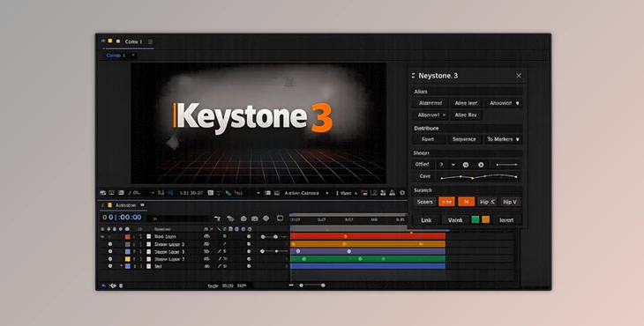Click the blue diagonal eyedropper icon in viewer toolbar
The image size is (644, 326).
coord(228,193)
